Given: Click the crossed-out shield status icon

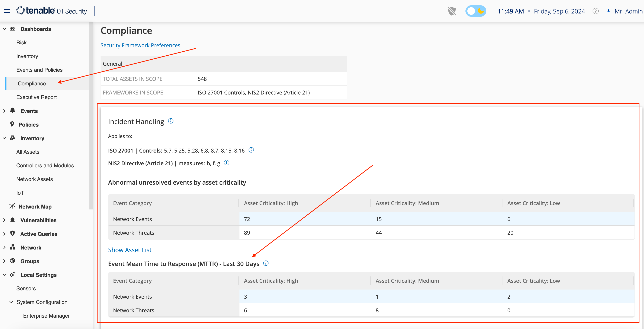Looking at the screenshot, I should pos(452,11).
